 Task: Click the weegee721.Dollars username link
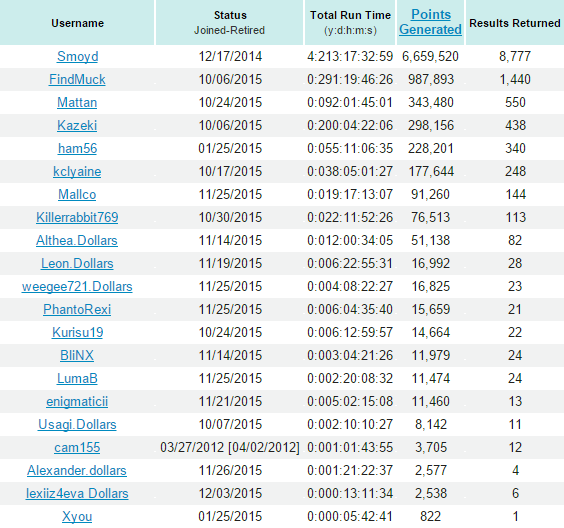click(77, 287)
